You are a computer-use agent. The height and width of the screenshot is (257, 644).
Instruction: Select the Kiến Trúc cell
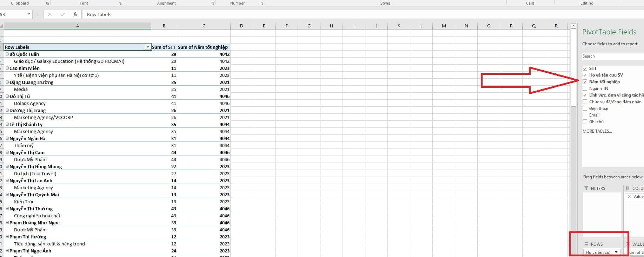tap(78, 202)
